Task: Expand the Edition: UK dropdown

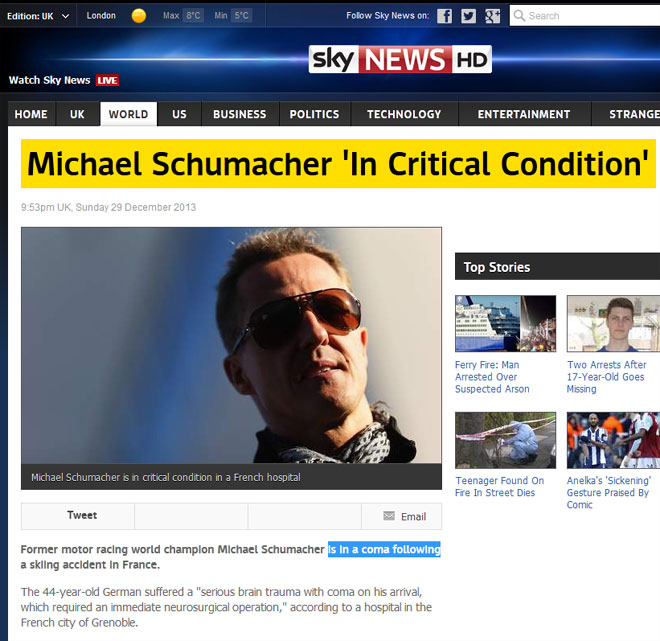Action: coord(38,16)
